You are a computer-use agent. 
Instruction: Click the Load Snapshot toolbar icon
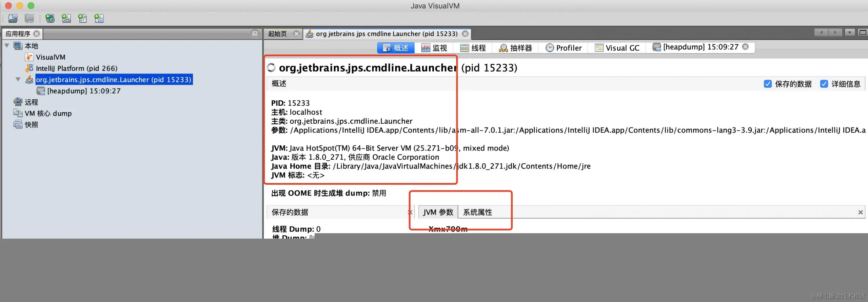pos(13,18)
